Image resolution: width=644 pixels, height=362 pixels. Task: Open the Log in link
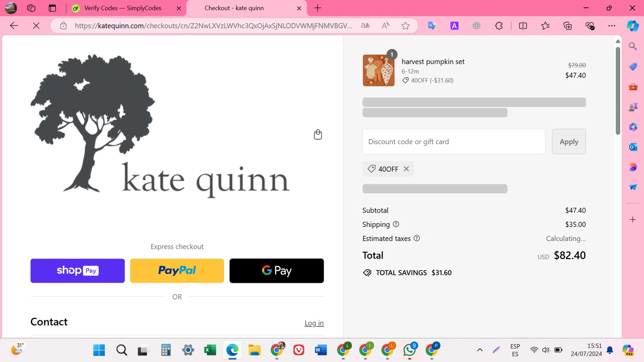(x=314, y=323)
